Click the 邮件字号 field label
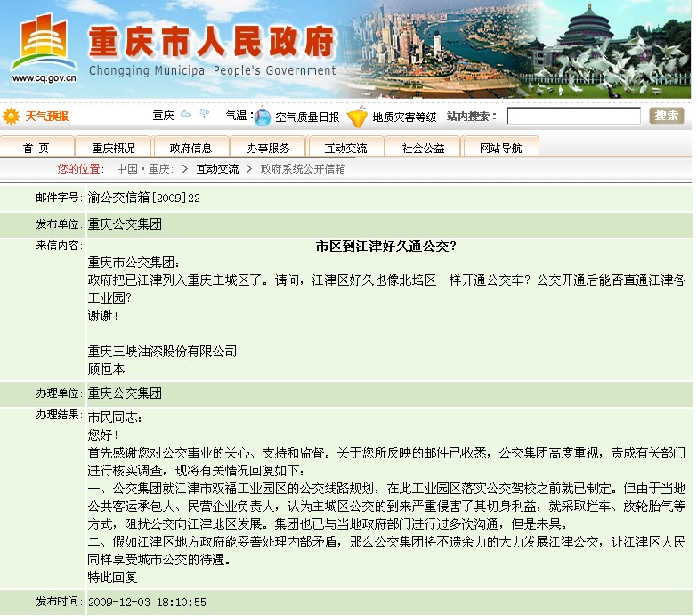This screenshot has height=616, width=697. pyautogui.click(x=59, y=198)
